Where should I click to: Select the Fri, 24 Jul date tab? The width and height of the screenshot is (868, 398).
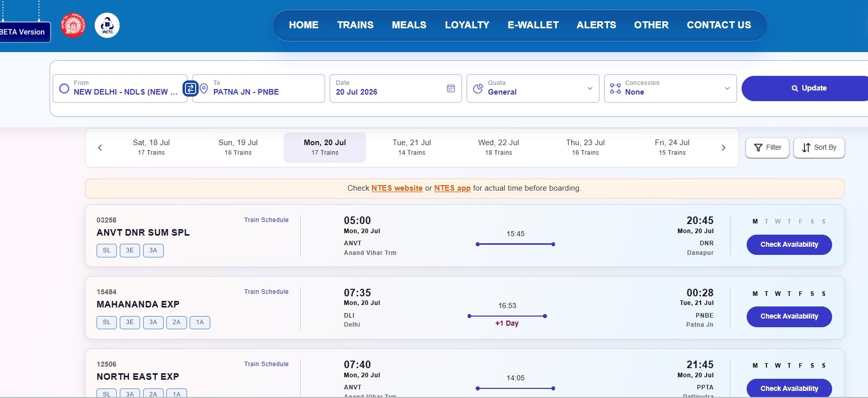(x=672, y=148)
